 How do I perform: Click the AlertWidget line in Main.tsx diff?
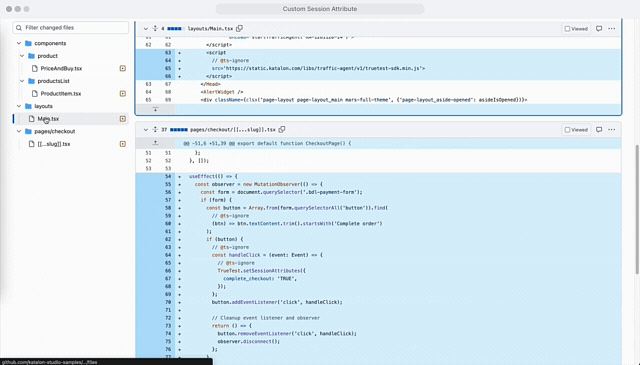click(x=222, y=92)
